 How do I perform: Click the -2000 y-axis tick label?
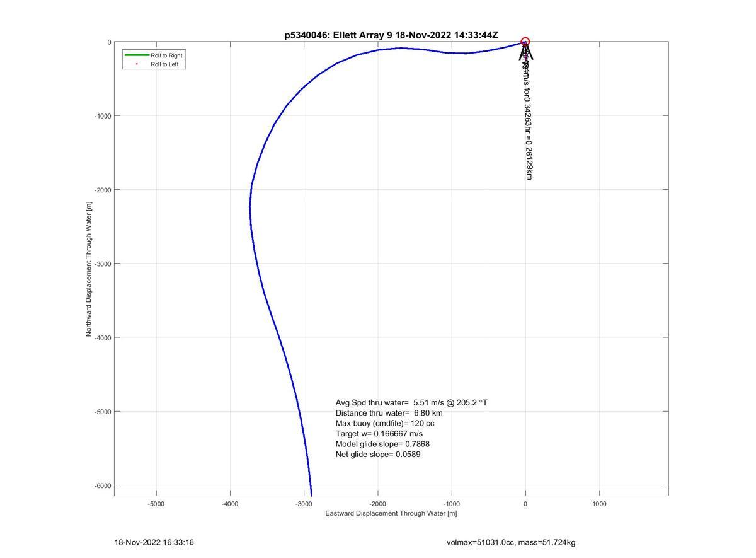click(103, 190)
